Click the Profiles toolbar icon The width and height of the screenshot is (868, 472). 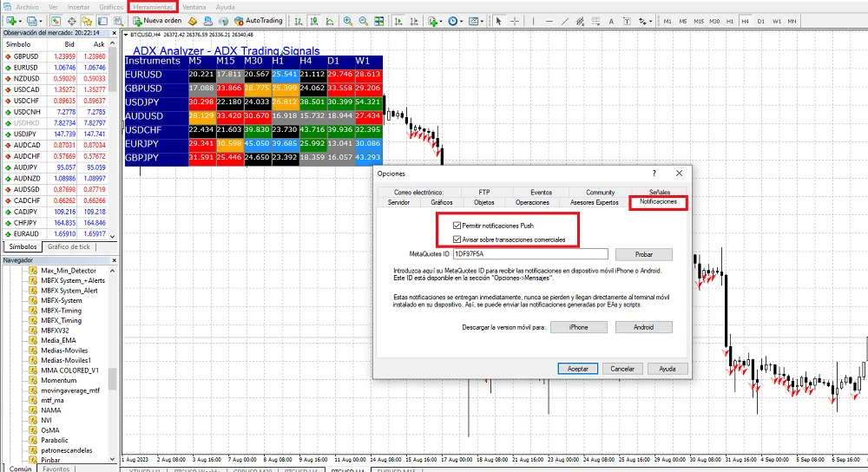coord(31,21)
